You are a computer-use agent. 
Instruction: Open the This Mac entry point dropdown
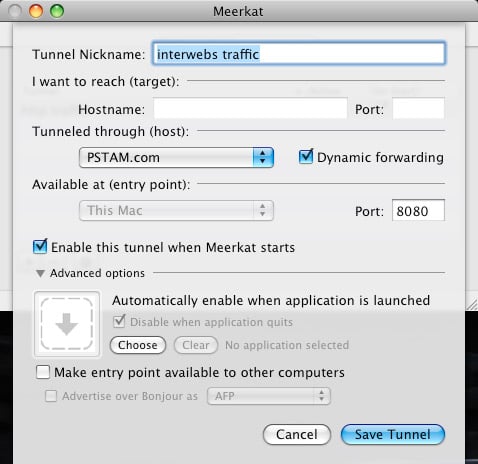pyautogui.click(x=176, y=210)
